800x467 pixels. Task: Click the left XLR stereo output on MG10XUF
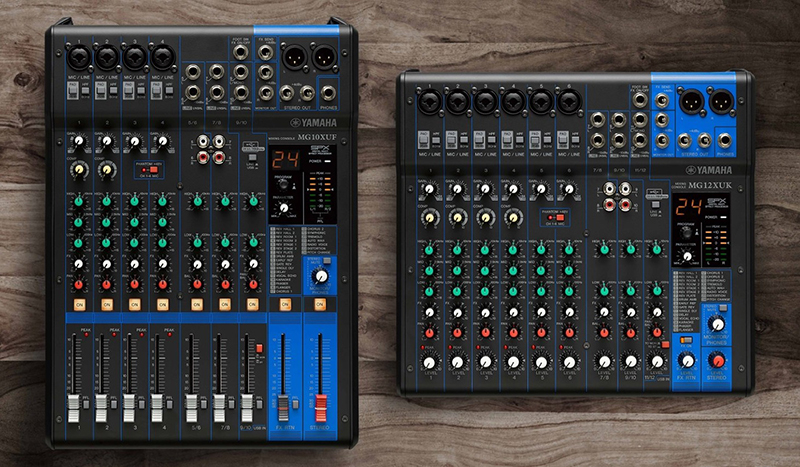coord(294,57)
